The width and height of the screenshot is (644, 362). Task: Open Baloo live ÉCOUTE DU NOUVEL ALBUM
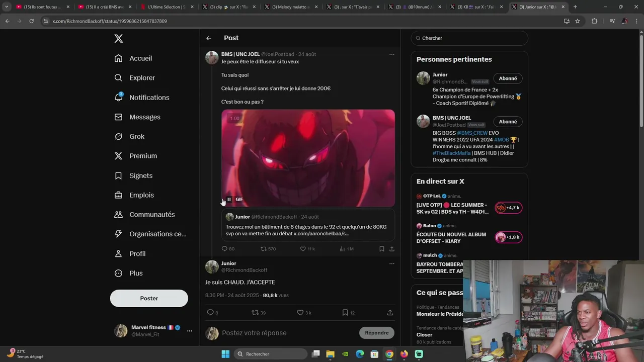click(x=469, y=234)
